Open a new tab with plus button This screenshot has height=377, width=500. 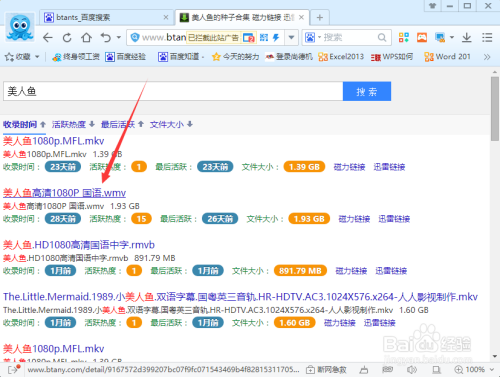(320, 17)
